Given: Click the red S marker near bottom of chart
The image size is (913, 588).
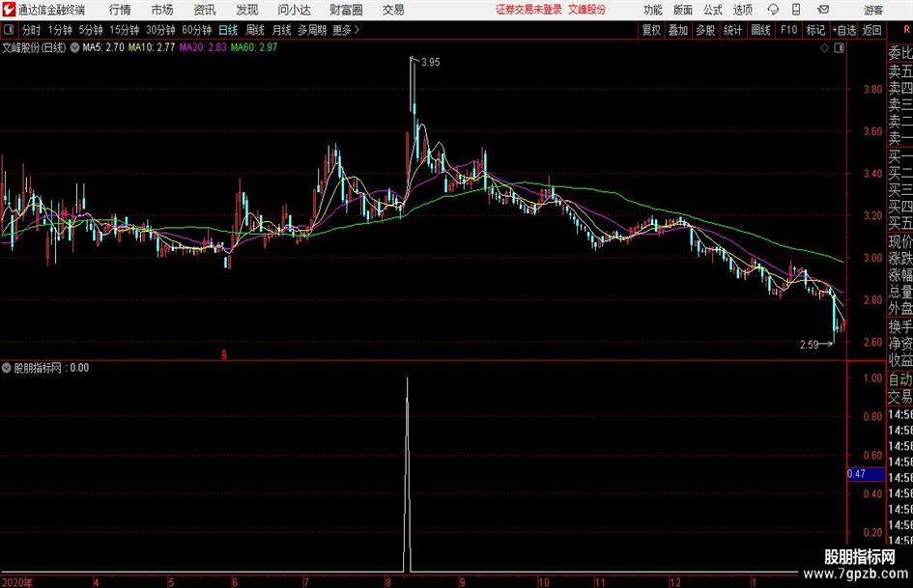Looking at the screenshot, I should 224,354.
